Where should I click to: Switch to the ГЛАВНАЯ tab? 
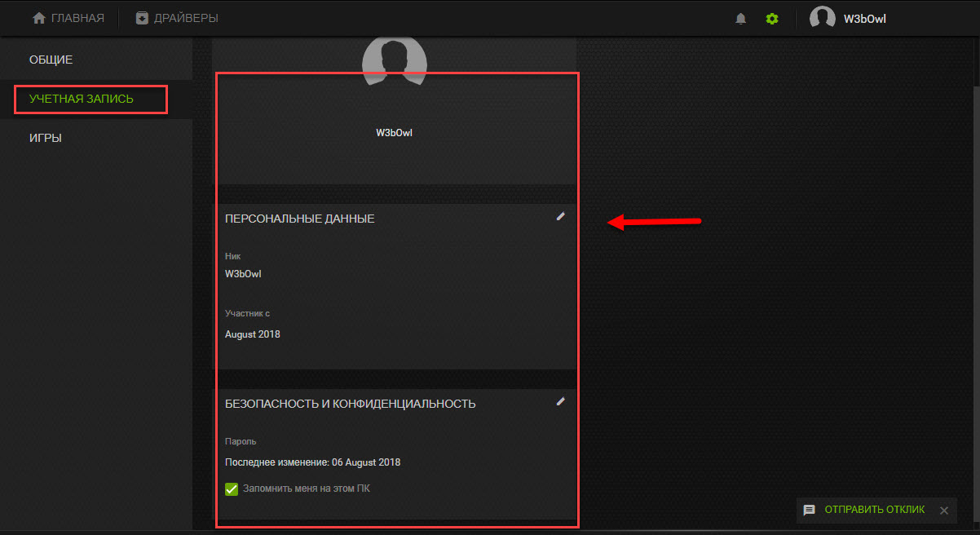[77, 18]
